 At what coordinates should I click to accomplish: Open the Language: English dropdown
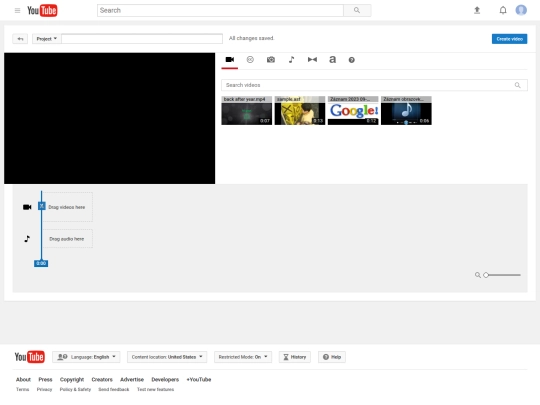click(x=86, y=357)
